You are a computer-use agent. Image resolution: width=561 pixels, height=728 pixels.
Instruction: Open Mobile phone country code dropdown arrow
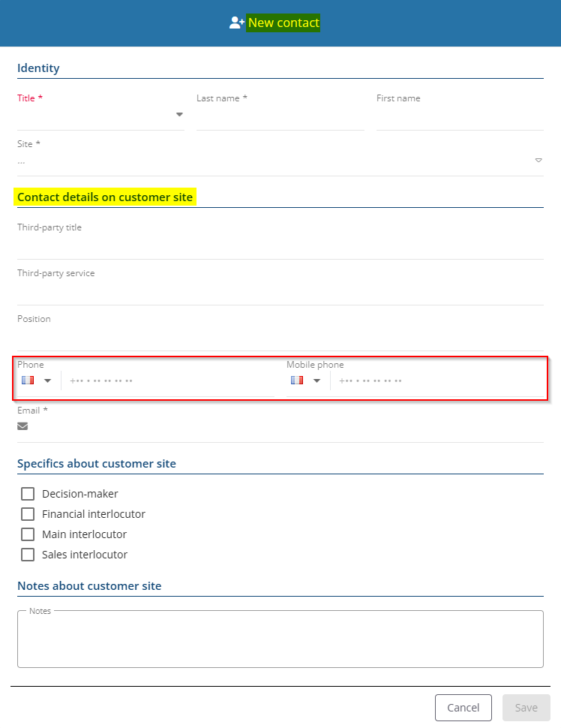coord(316,381)
